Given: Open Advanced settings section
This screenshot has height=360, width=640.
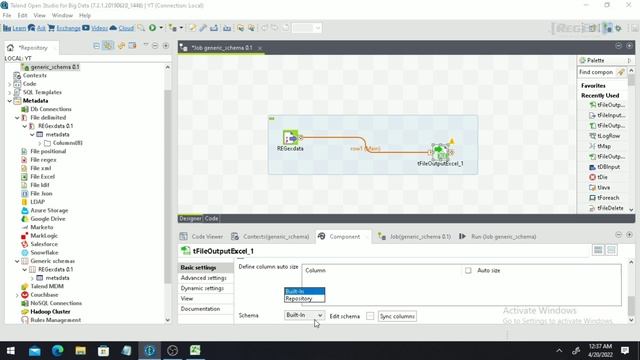Looking at the screenshot, I should [x=204, y=278].
